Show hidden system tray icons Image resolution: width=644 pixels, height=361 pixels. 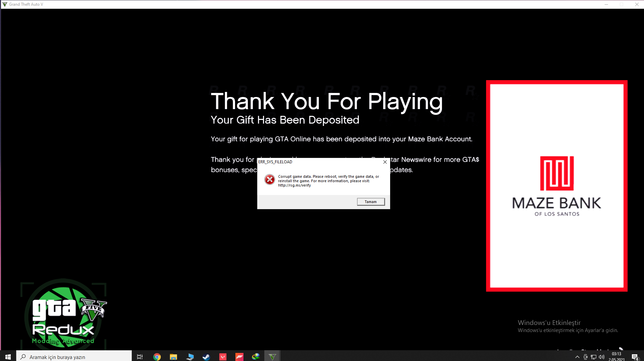577,357
